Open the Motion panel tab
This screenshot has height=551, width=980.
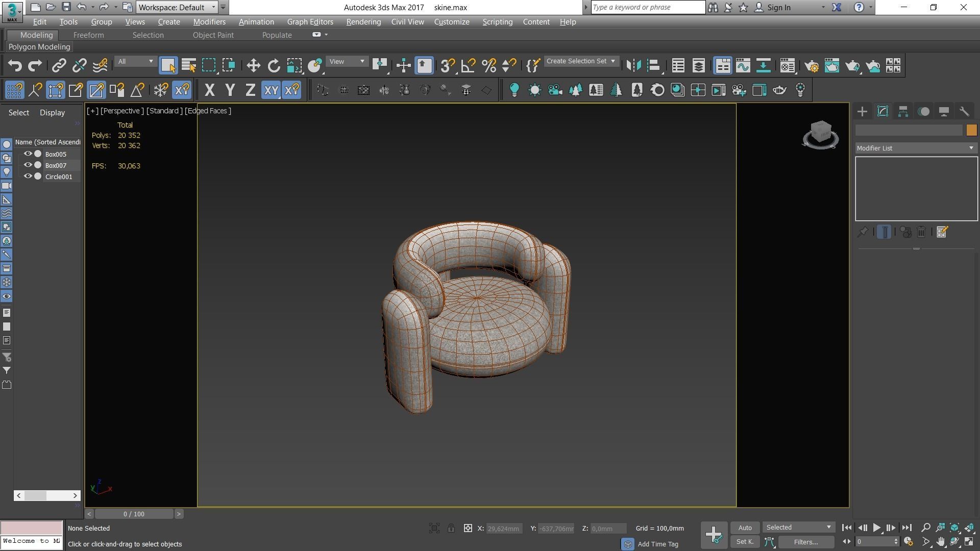(x=924, y=112)
